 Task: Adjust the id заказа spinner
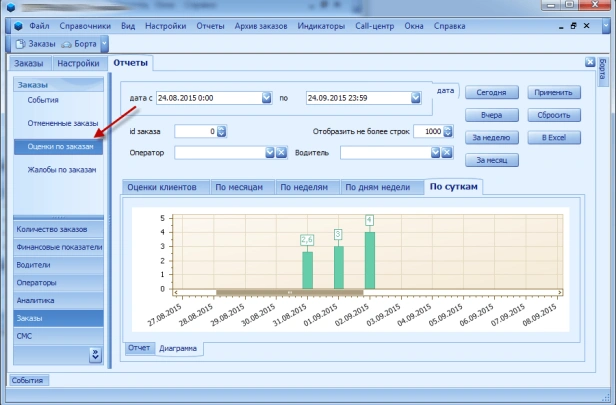click(222, 131)
